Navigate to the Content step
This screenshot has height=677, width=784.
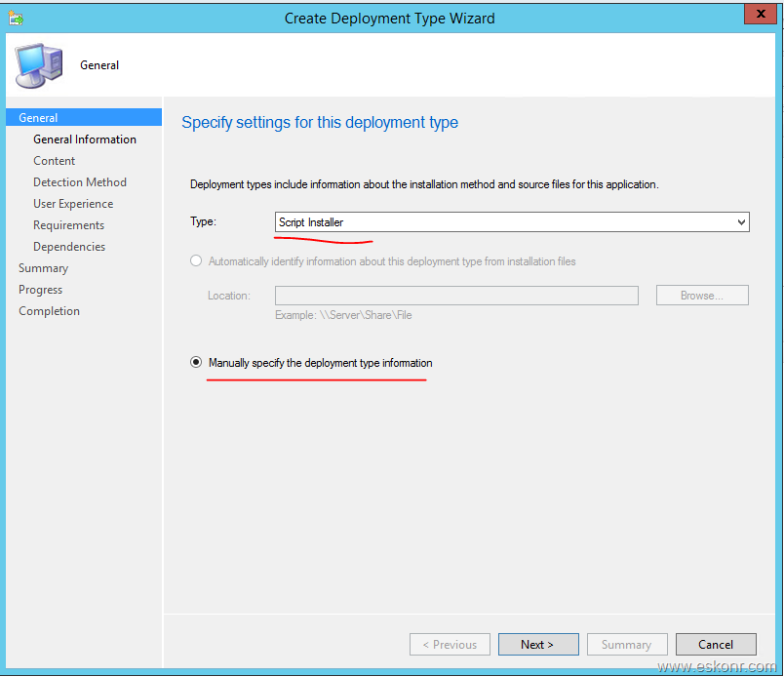coord(54,161)
